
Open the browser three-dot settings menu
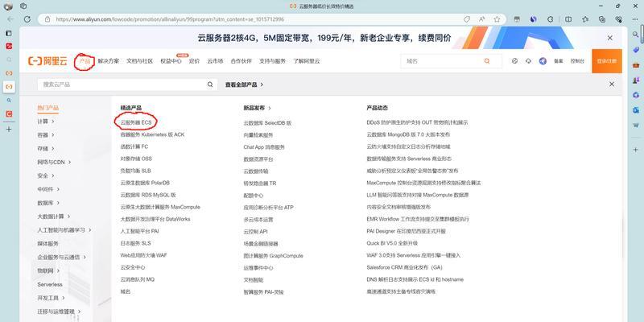tap(634, 19)
